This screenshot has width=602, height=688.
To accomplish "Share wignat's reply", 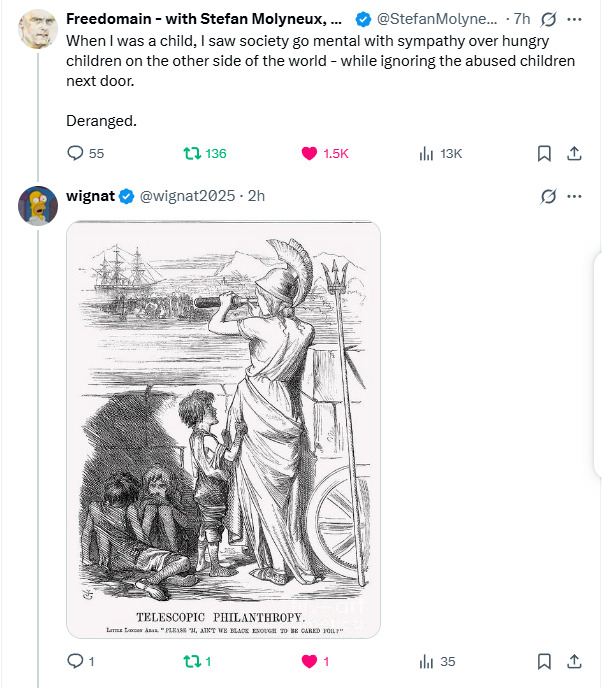I will [x=574, y=661].
